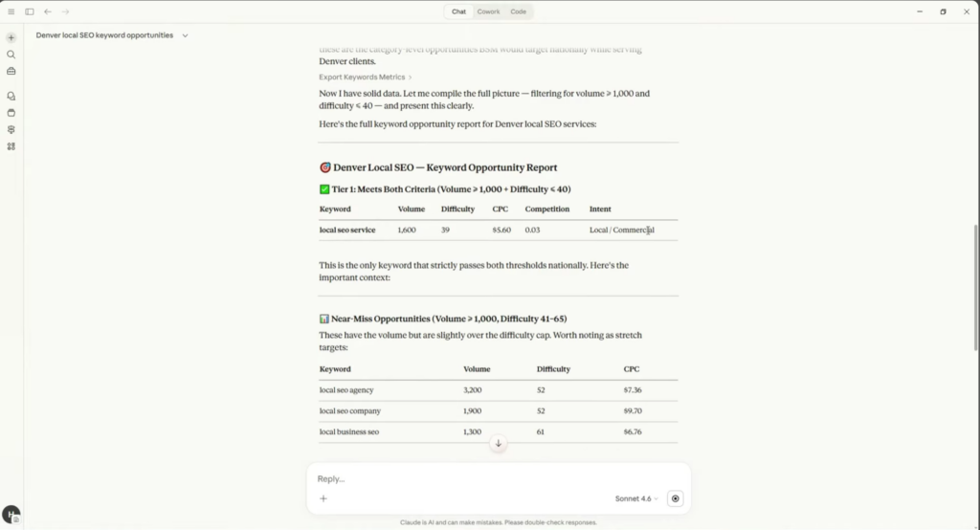Click into the Reply message field
980x530 pixels.
click(498, 478)
